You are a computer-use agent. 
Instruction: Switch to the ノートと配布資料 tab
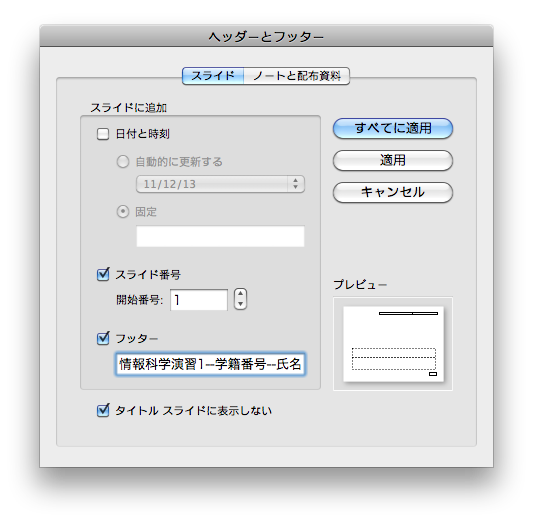[296, 76]
